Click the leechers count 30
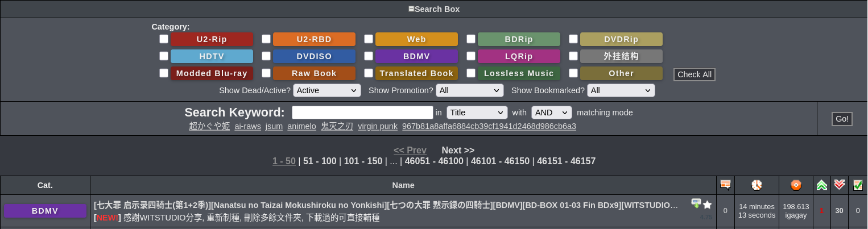868x229 pixels. [839, 210]
